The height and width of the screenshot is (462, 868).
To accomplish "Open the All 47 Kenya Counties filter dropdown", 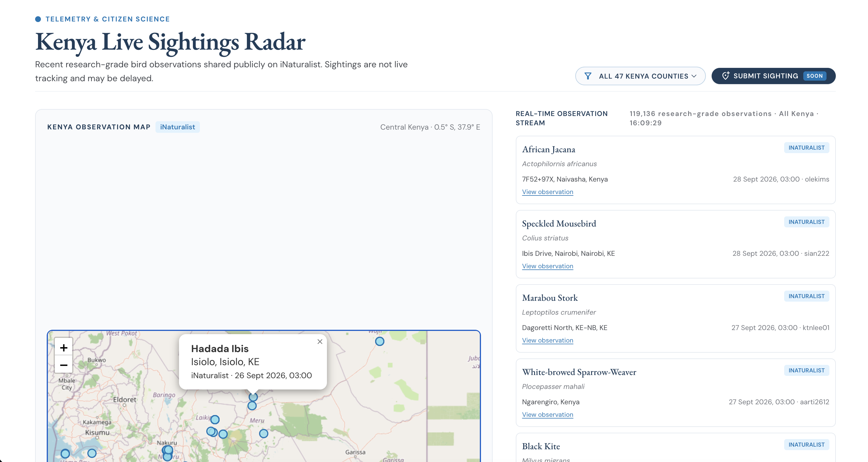I will pyautogui.click(x=640, y=76).
